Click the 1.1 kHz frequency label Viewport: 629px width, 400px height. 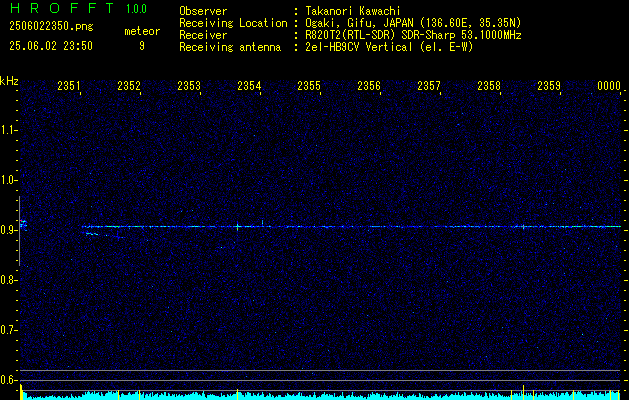pyautogui.click(x=8, y=130)
